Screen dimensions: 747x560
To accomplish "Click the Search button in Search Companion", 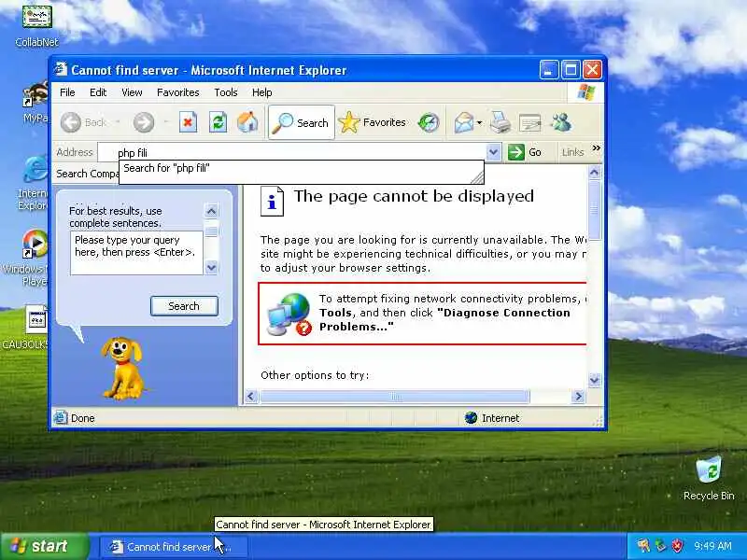I will 184,306.
